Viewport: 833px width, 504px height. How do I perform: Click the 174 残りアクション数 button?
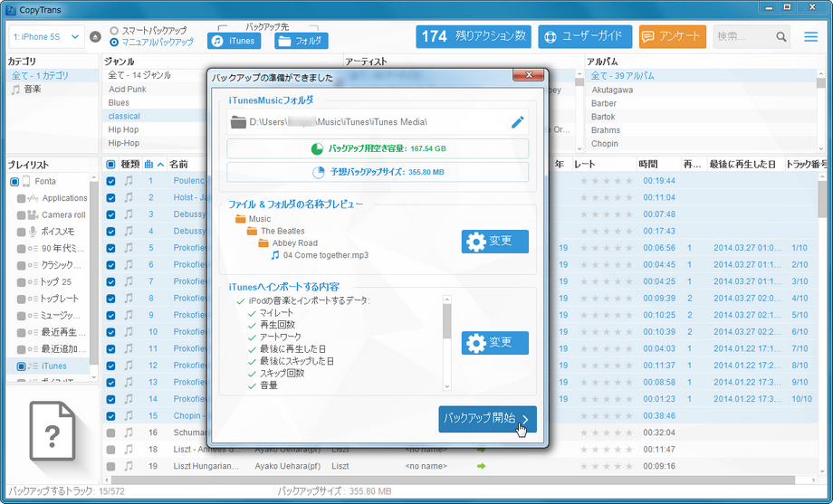point(474,36)
